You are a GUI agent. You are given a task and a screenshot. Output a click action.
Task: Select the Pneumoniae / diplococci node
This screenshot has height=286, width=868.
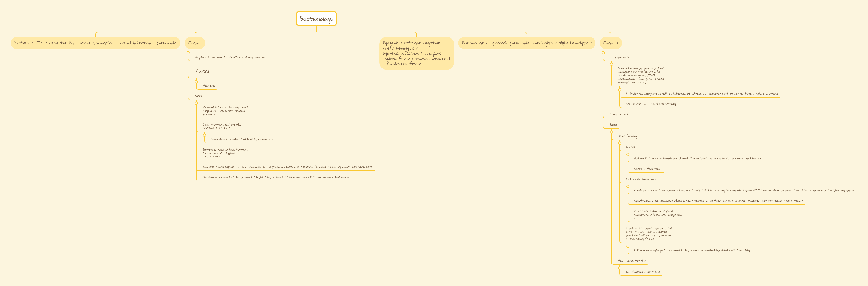tap(526, 43)
